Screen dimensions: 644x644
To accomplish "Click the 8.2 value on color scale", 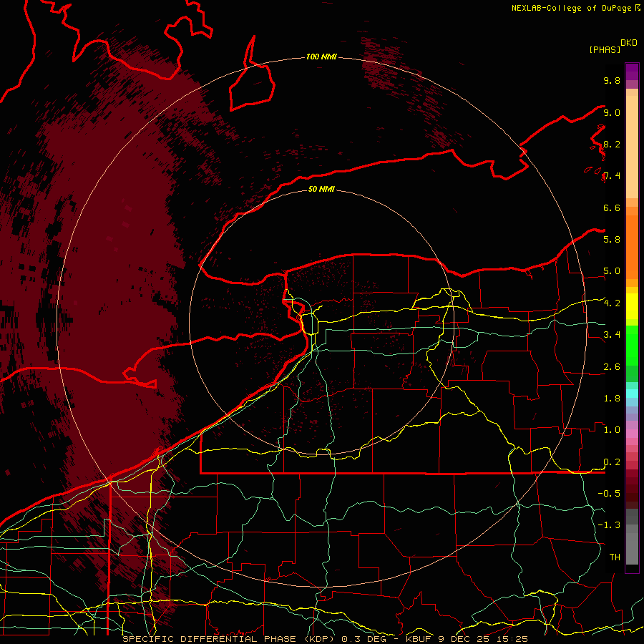I will [612, 144].
